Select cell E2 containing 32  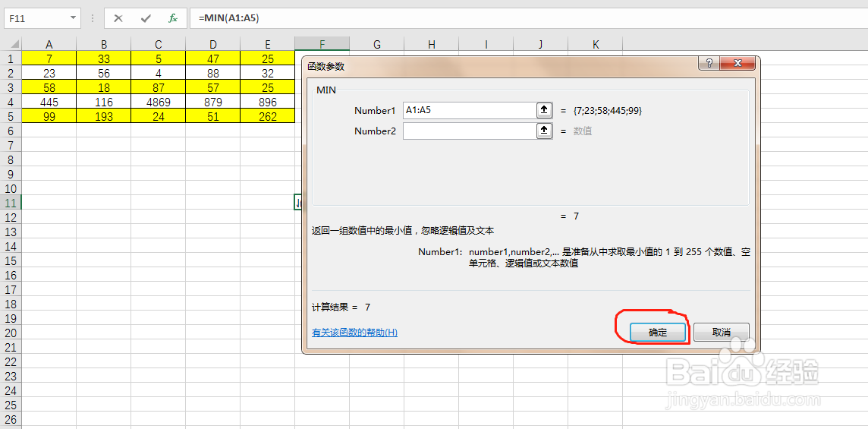267,73
